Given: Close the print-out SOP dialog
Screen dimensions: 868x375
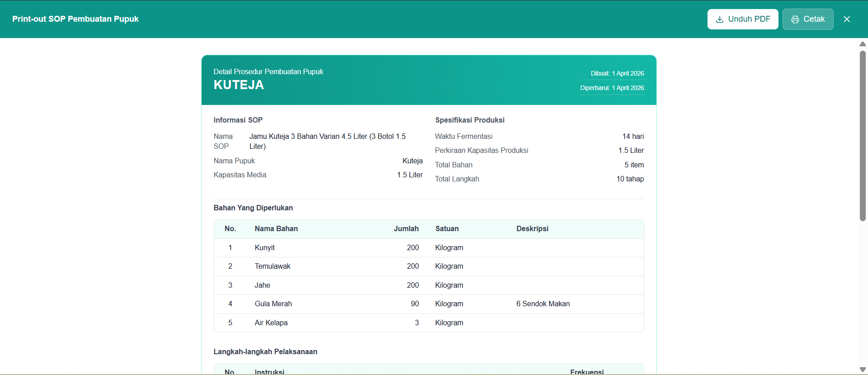Looking at the screenshot, I should click(847, 19).
